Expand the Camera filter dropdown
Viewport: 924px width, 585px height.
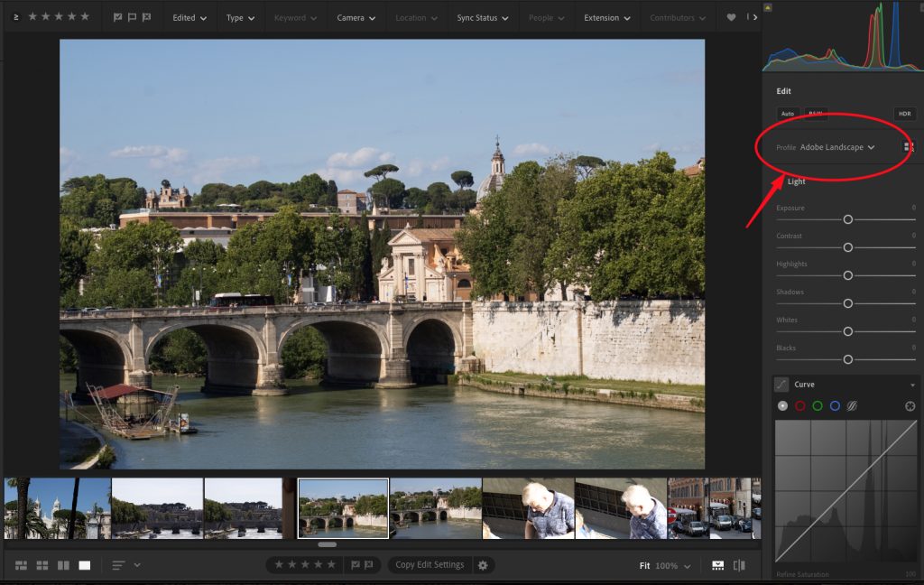coord(356,18)
